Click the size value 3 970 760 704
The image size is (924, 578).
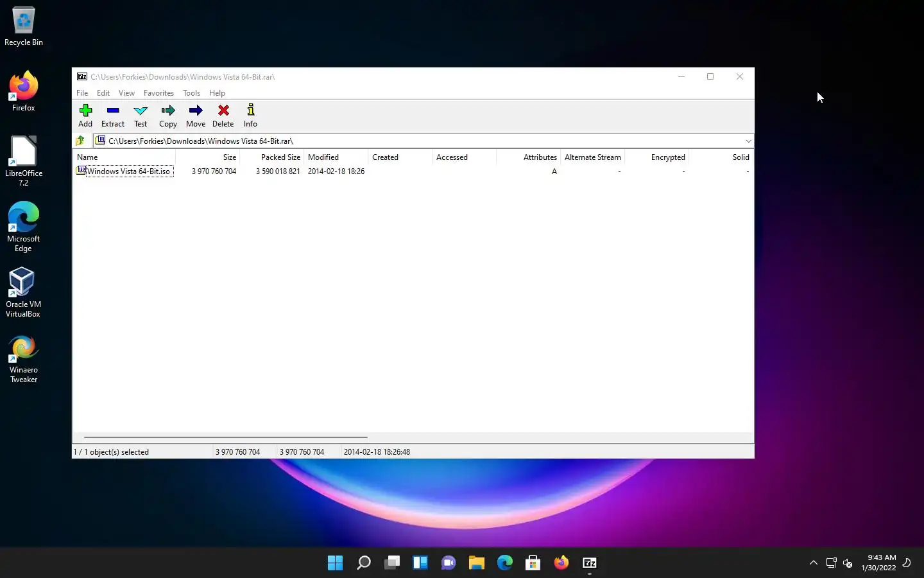click(214, 171)
